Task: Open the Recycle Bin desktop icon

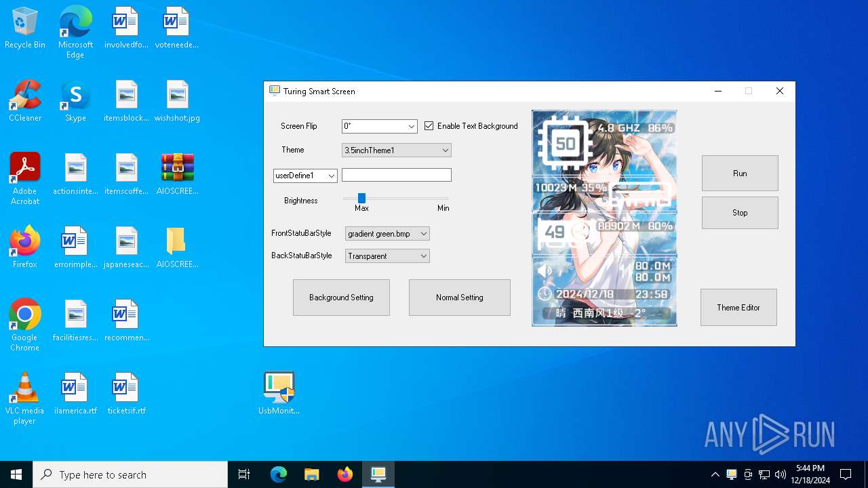Action: [x=25, y=28]
